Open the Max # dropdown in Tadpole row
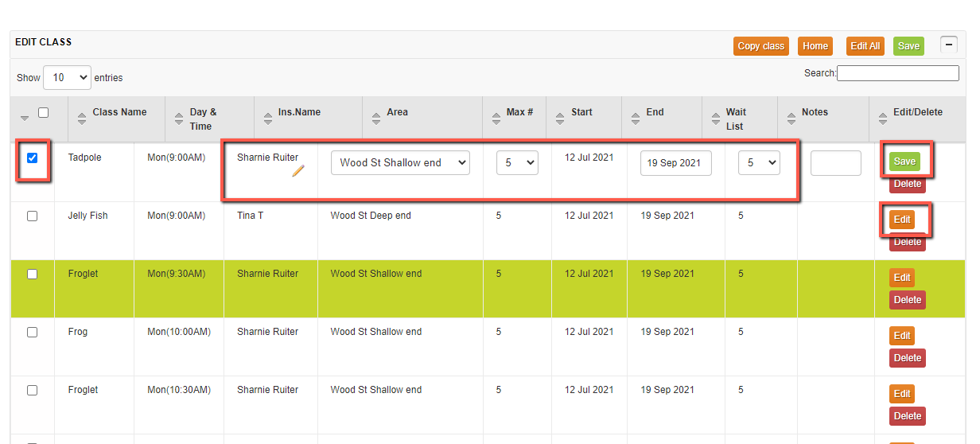The height and width of the screenshot is (444, 980). [x=517, y=162]
